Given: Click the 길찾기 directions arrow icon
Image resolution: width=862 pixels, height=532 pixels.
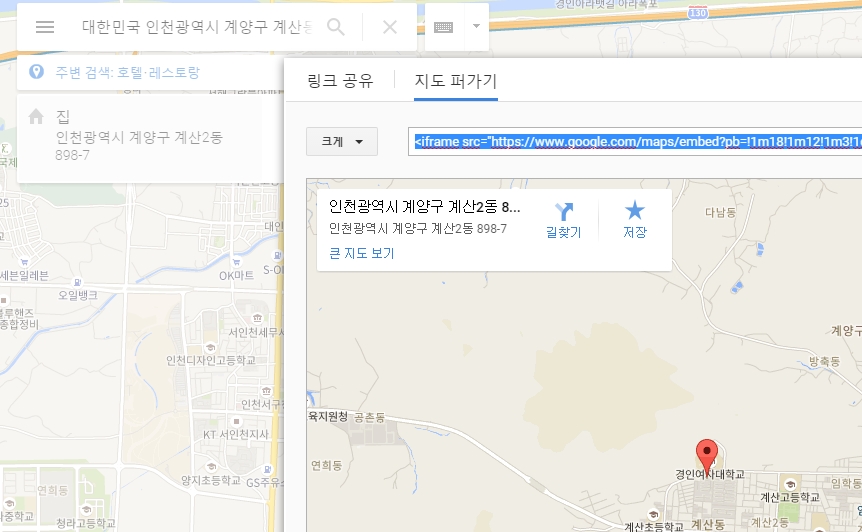Looking at the screenshot, I should tap(563, 212).
